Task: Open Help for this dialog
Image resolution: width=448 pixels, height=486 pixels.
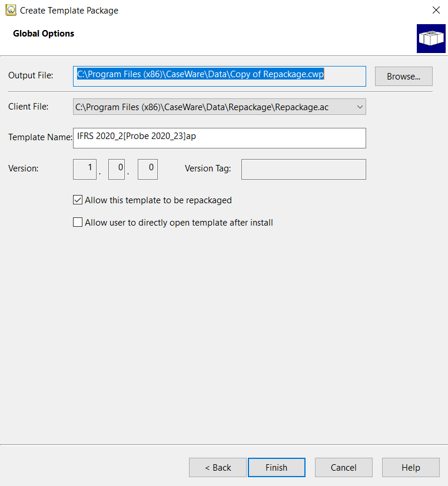Action: pos(411,467)
